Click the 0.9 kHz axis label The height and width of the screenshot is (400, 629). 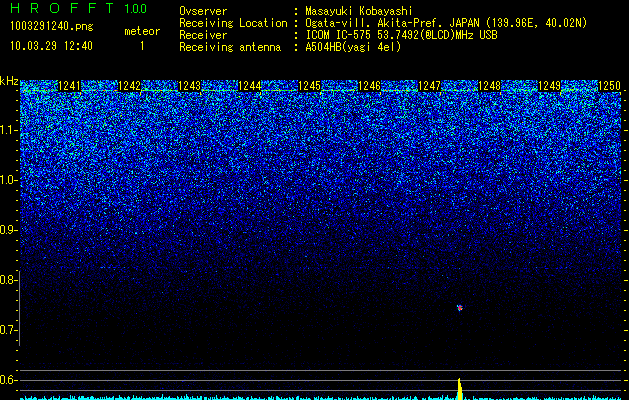pos(8,230)
